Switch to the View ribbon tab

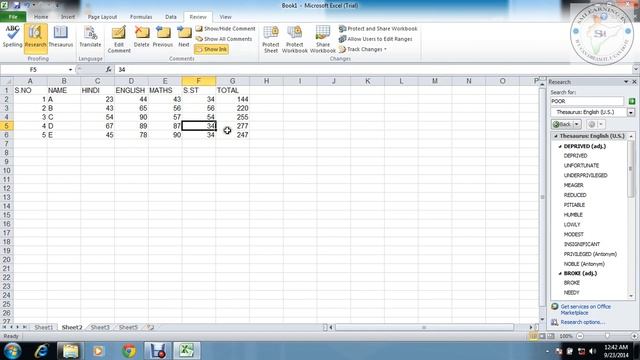[x=225, y=17]
